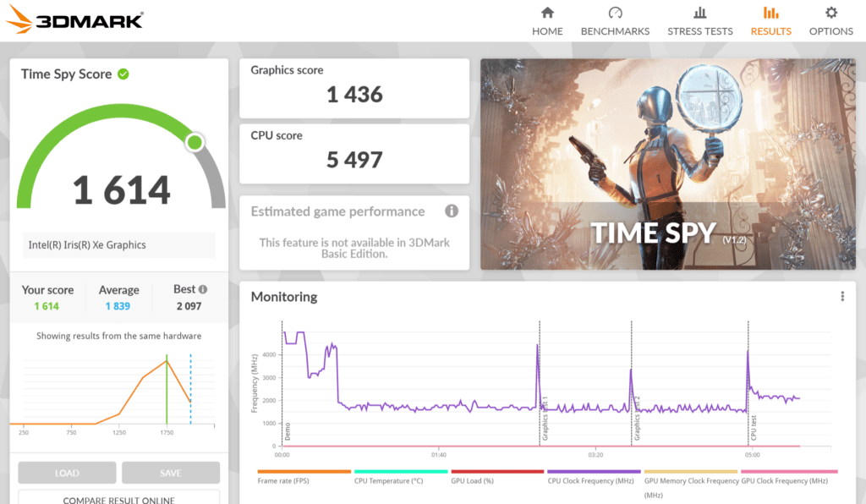
Task: Click green validation checkmark beside Time Spy Score
Action: click(123, 74)
